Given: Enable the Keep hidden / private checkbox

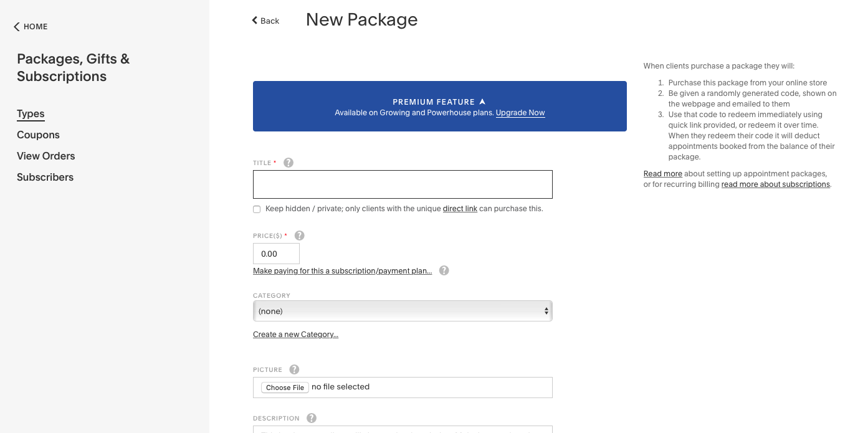Looking at the screenshot, I should click(257, 209).
